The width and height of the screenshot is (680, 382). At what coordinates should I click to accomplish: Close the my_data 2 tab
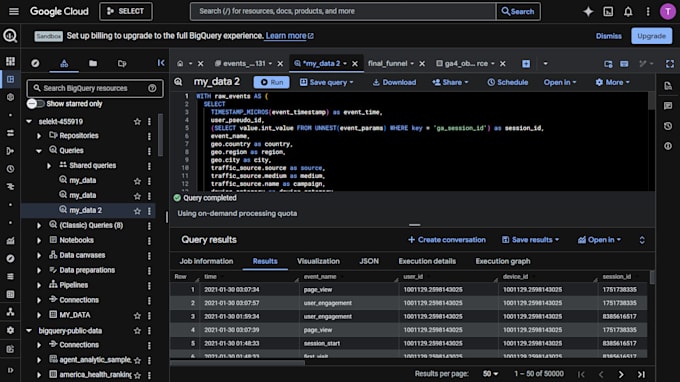(x=355, y=64)
